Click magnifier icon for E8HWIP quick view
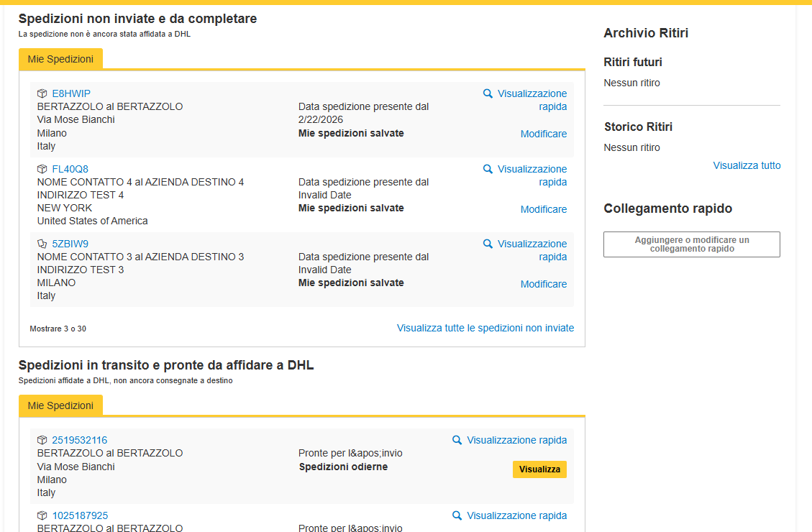The height and width of the screenshot is (532, 812). (x=488, y=93)
